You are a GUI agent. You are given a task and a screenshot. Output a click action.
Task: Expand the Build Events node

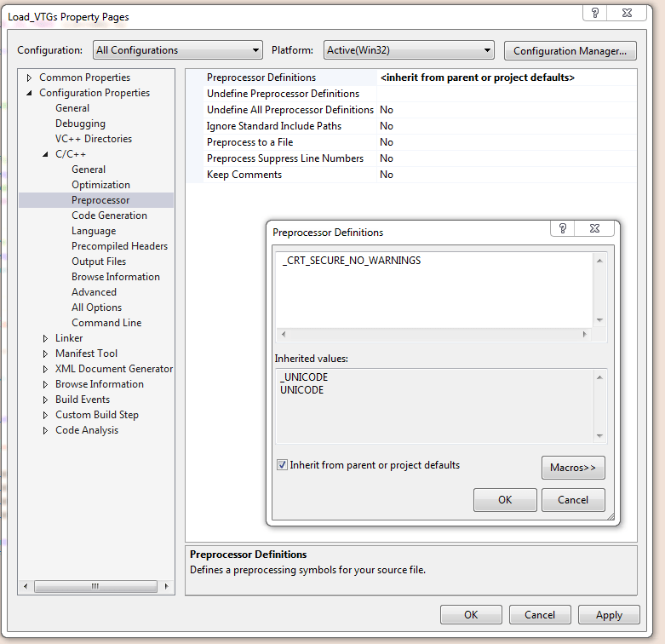pos(45,400)
